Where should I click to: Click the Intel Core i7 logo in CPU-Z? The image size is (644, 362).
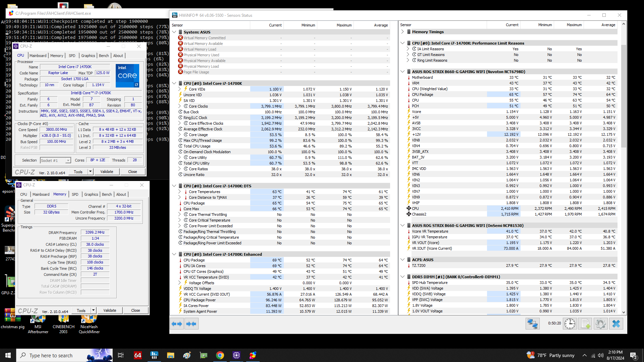127,76
